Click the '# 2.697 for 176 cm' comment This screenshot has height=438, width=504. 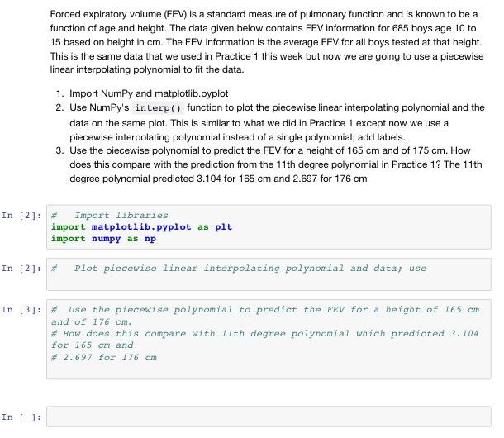(x=104, y=357)
